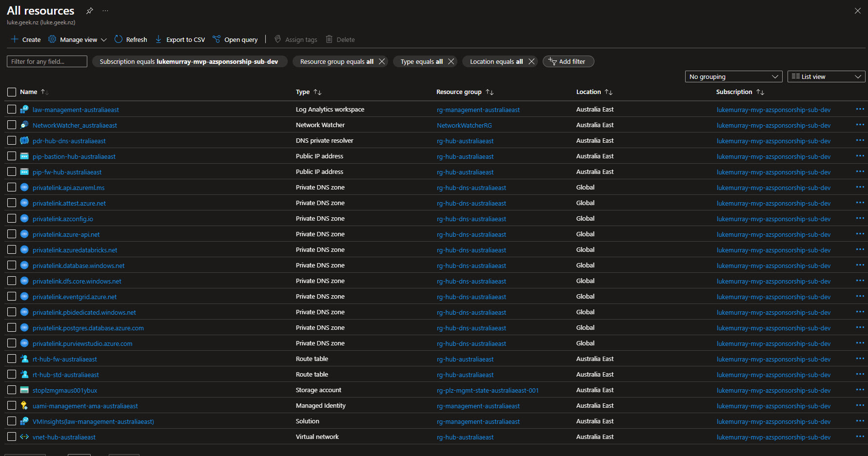Sort by Subscription column arrows
The image size is (868, 456).
[760, 92]
